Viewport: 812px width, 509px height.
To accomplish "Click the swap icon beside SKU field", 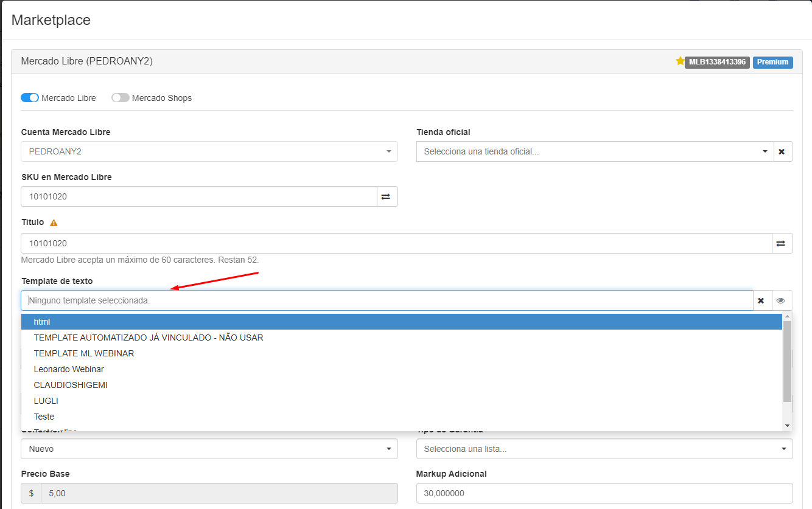I will pos(387,196).
